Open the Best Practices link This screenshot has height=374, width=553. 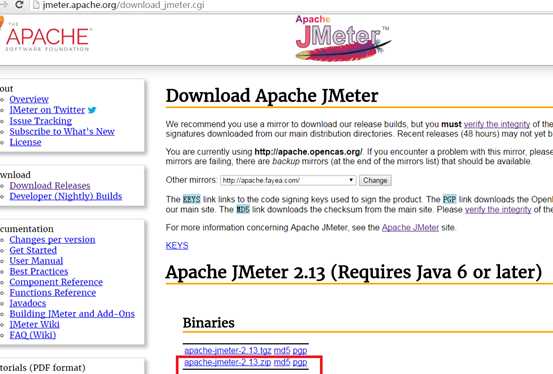(x=39, y=271)
